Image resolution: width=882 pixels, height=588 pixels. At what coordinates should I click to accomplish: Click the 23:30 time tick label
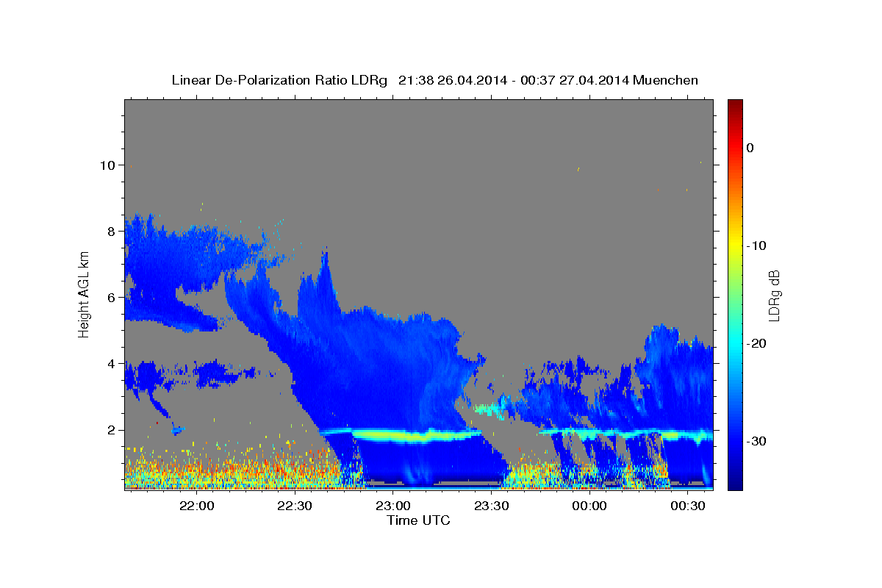point(491,506)
